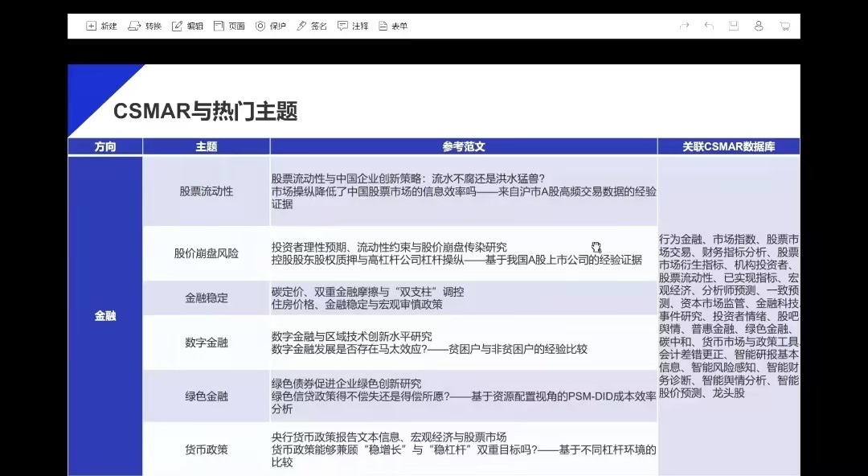
Task: Select the 数字金融 topic cell
Action: pyautogui.click(x=206, y=343)
